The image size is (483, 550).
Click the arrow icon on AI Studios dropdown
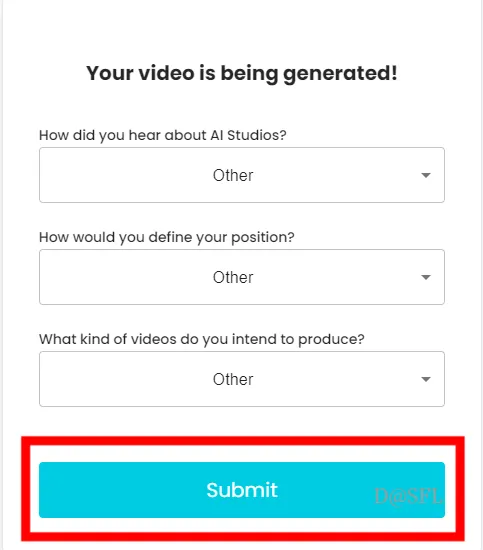[426, 175]
